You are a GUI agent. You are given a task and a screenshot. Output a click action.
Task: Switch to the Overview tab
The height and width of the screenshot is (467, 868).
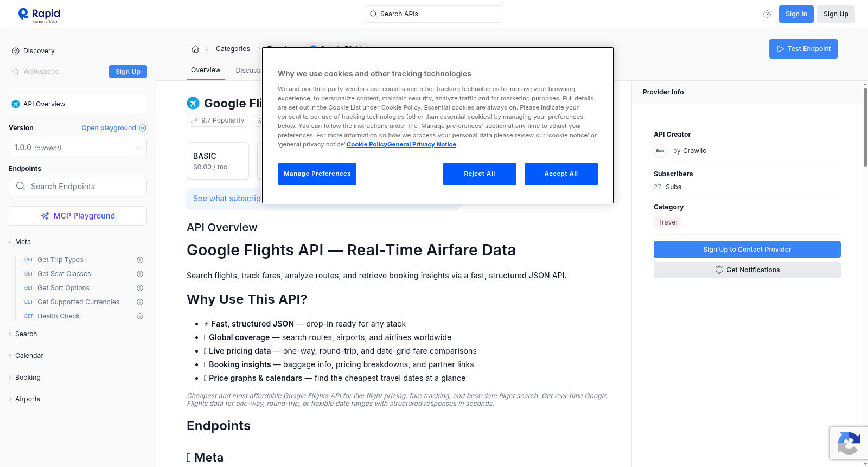point(206,70)
